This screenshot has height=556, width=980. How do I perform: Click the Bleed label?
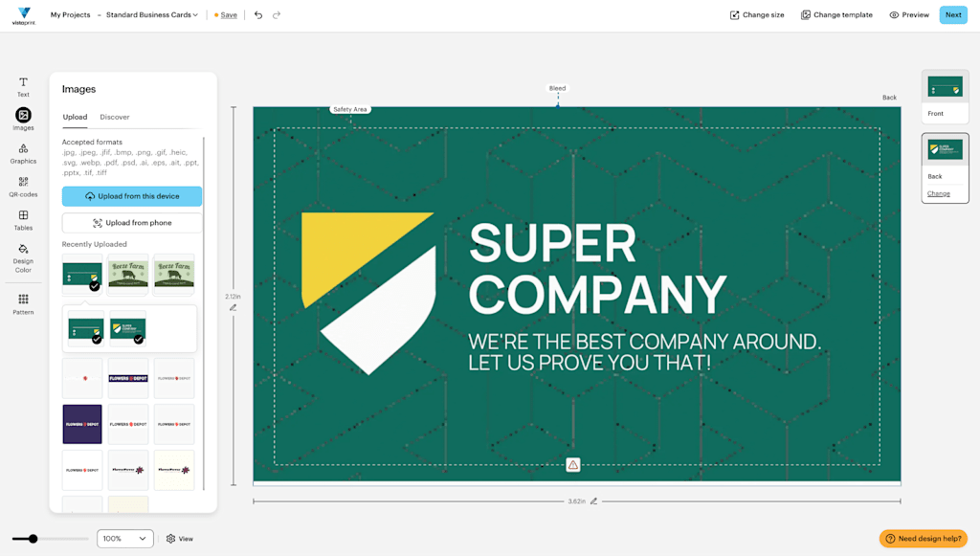click(558, 88)
